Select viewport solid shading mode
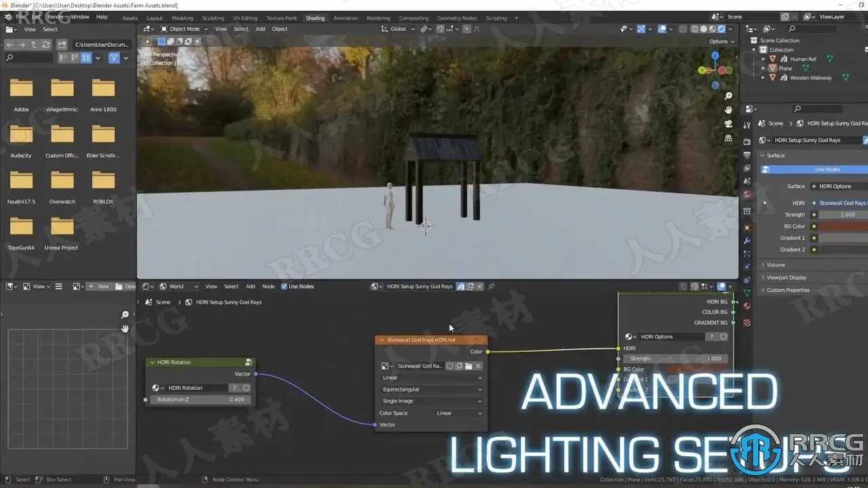 (703, 29)
